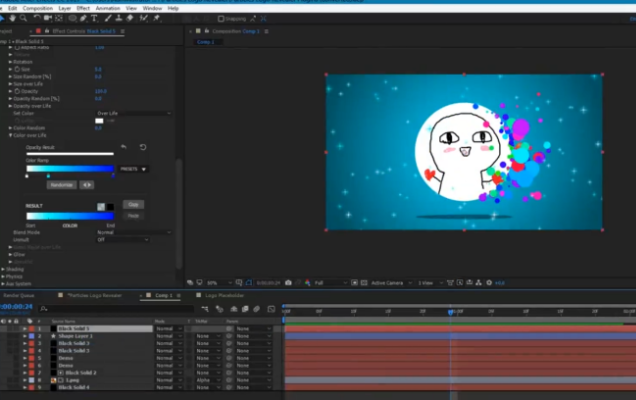This screenshot has width=636, height=400.
Task: Open the Set Color dropdown
Action: click(130, 113)
